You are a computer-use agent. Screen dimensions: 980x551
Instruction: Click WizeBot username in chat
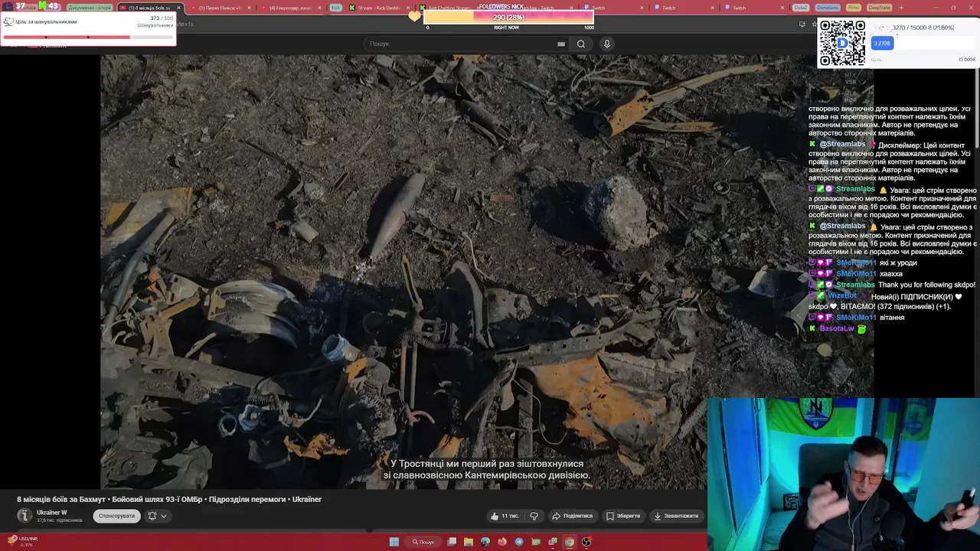tap(841, 295)
